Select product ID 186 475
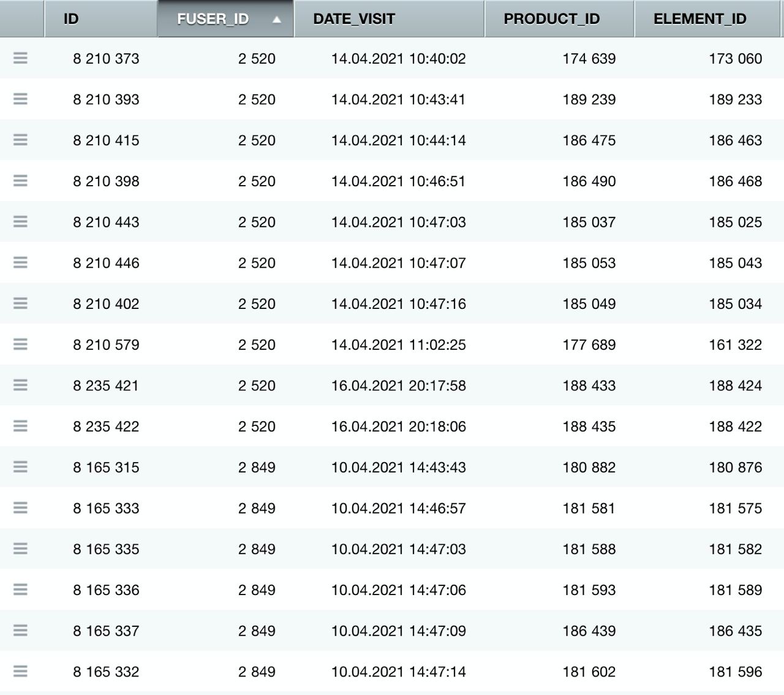Image resolution: width=784 pixels, height=695 pixels. [589, 140]
